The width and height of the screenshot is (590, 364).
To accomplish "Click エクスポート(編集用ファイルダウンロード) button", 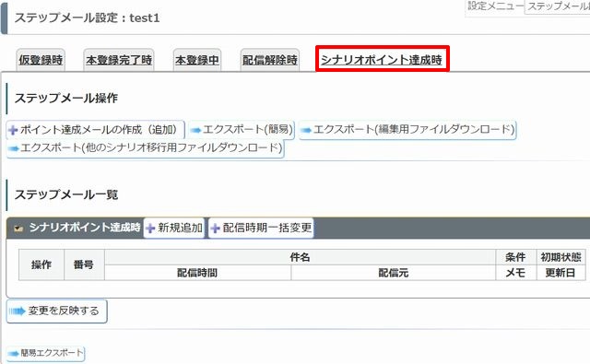I will tap(407, 130).
